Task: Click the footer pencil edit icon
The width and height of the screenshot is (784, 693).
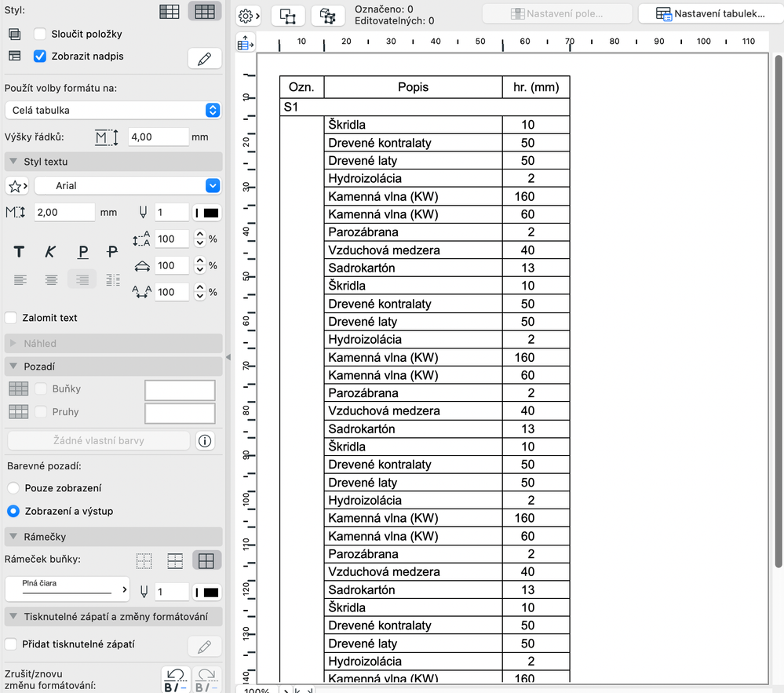Action: (x=205, y=647)
